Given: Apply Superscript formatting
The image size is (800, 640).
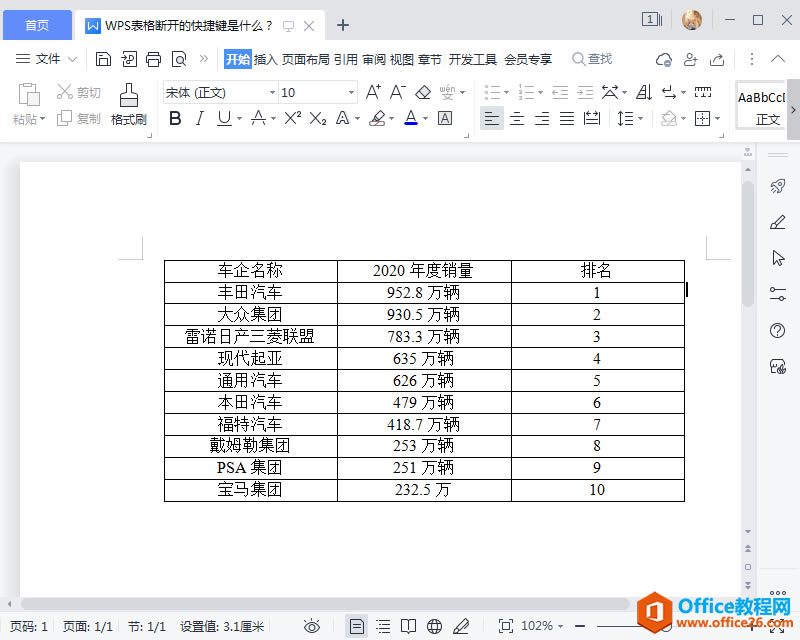Looking at the screenshot, I should click(x=292, y=118).
